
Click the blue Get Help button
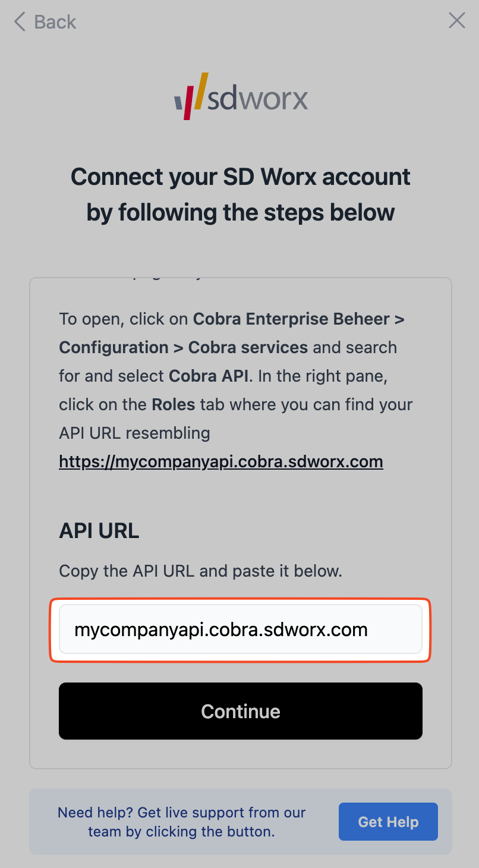pyautogui.click(x=388, y=822)
